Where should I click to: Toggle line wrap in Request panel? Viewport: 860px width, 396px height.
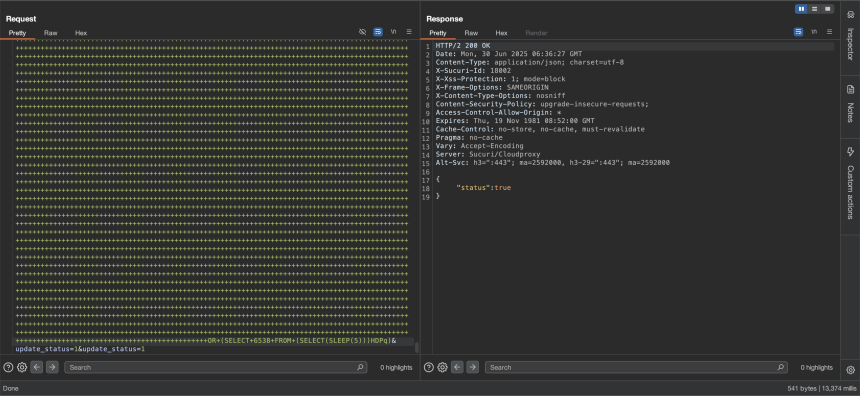coord(378,32)
